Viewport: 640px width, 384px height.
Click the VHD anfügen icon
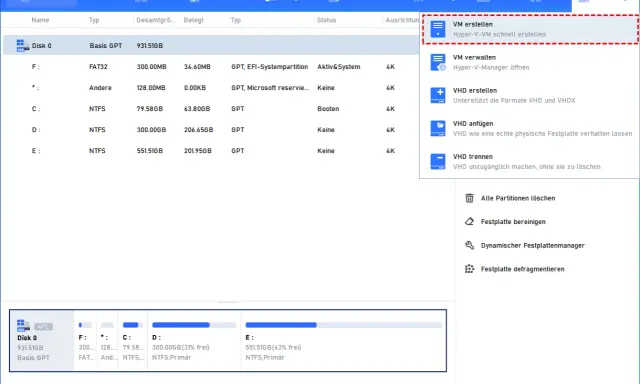pos(438,129)
